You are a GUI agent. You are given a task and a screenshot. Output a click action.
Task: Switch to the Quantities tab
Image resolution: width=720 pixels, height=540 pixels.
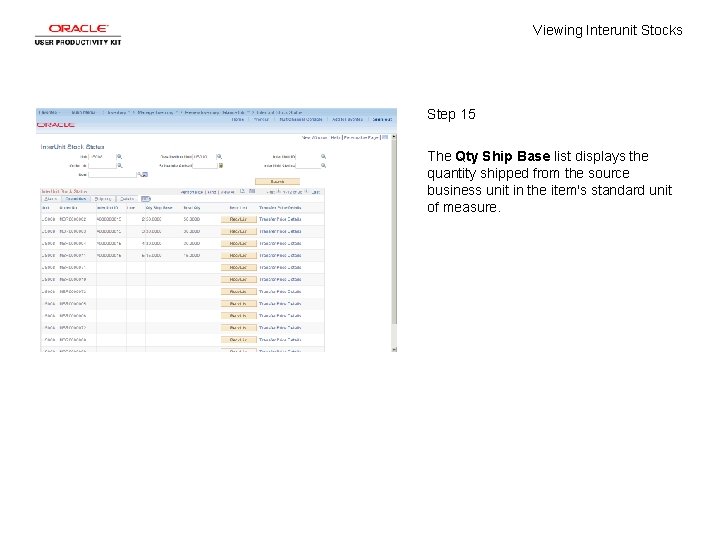point(76,199)
